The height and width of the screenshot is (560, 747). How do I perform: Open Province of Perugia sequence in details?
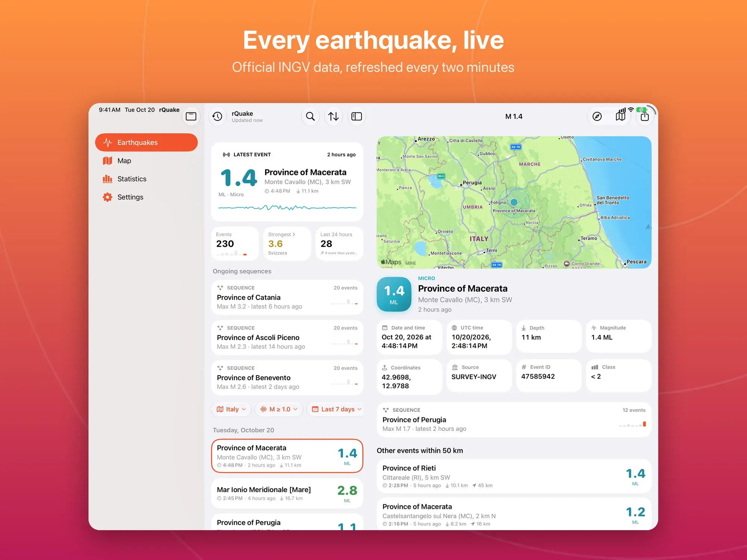(x=514, y=420)
